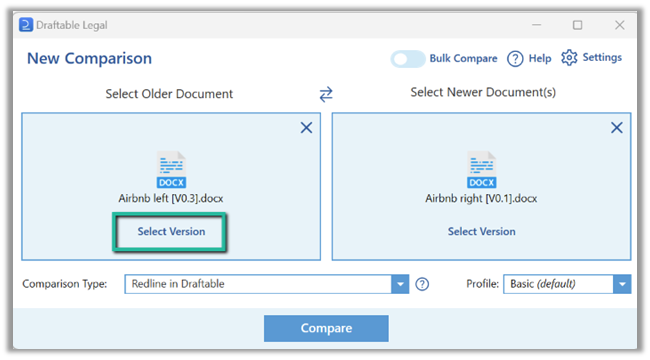This screenshot has width=650, height=360.
Task: Expand the Profile dropdown arrow
Action: pos(622,284)
